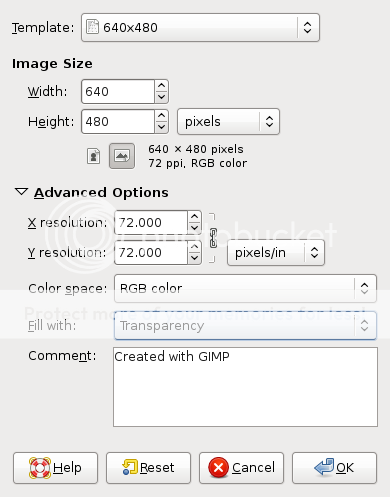
Task: Decrease Width with down arrow
Action: 162,97
